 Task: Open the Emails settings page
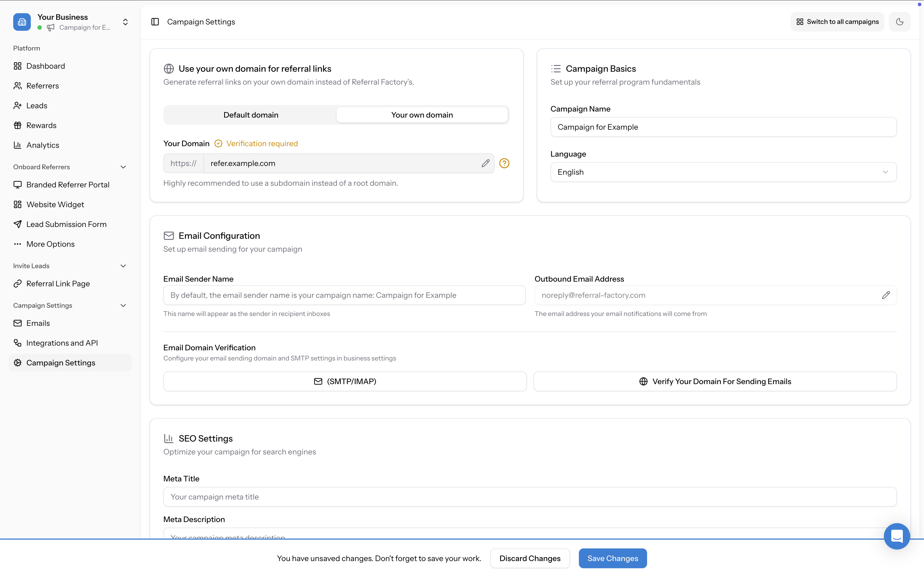38,323
